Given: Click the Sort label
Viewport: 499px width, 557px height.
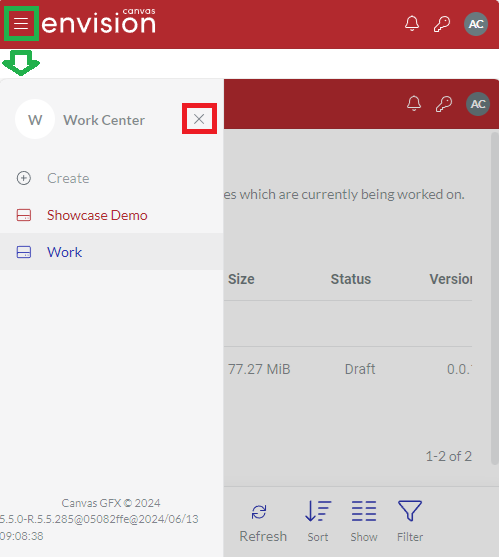Looking at the screenshot, I should pos(318,537).
